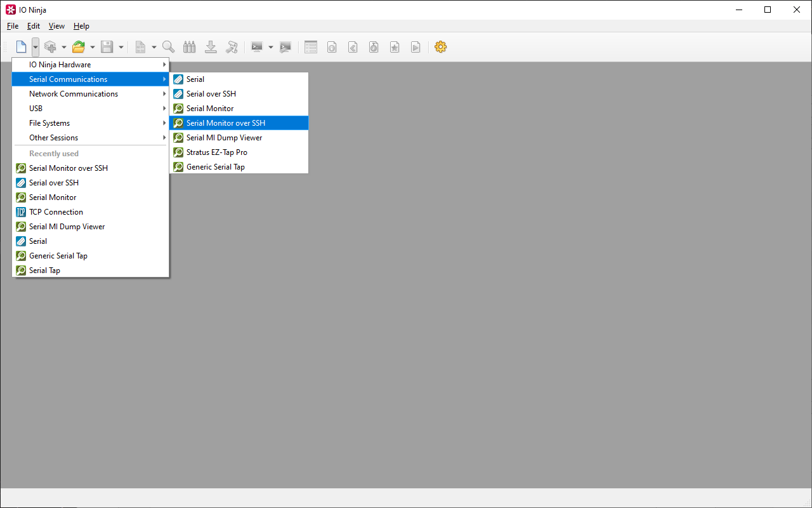Open the binary view dropdown arrow
Screen dimensions: 812x508
[x=154, y=47]
